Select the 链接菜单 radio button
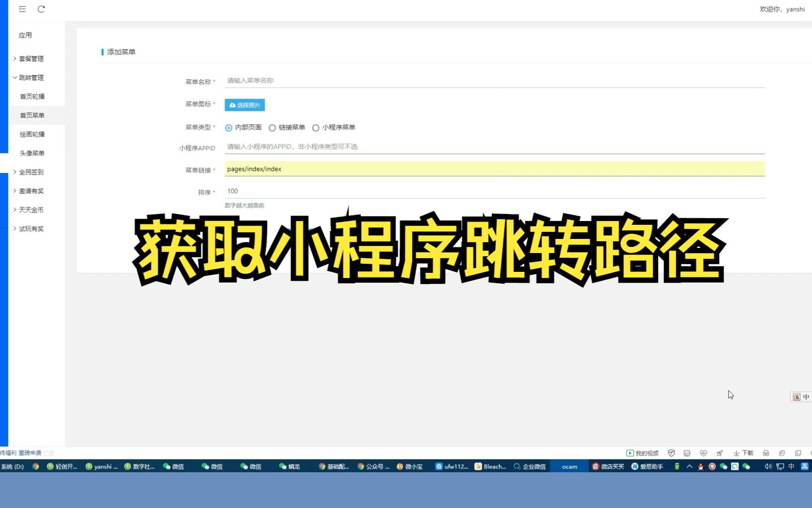This screenshot has height=508, width=812. (x=273, y=127)
